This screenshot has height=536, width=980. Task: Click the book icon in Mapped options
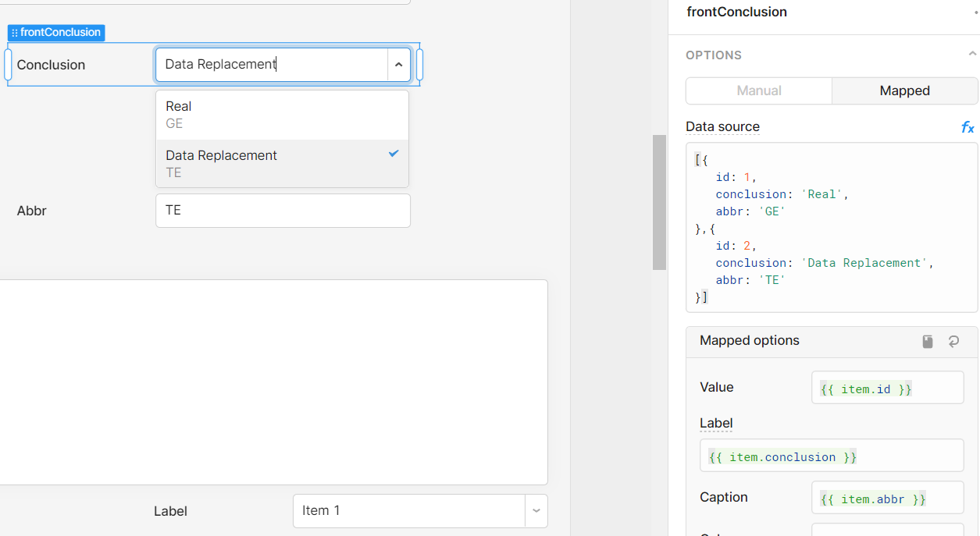pyautogui.click(x=928, y=342)
